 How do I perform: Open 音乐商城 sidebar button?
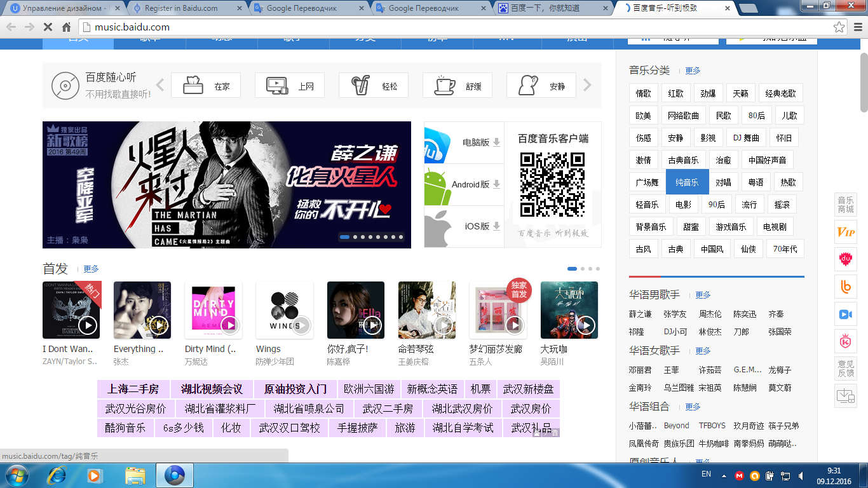click(x=846, y=205)
